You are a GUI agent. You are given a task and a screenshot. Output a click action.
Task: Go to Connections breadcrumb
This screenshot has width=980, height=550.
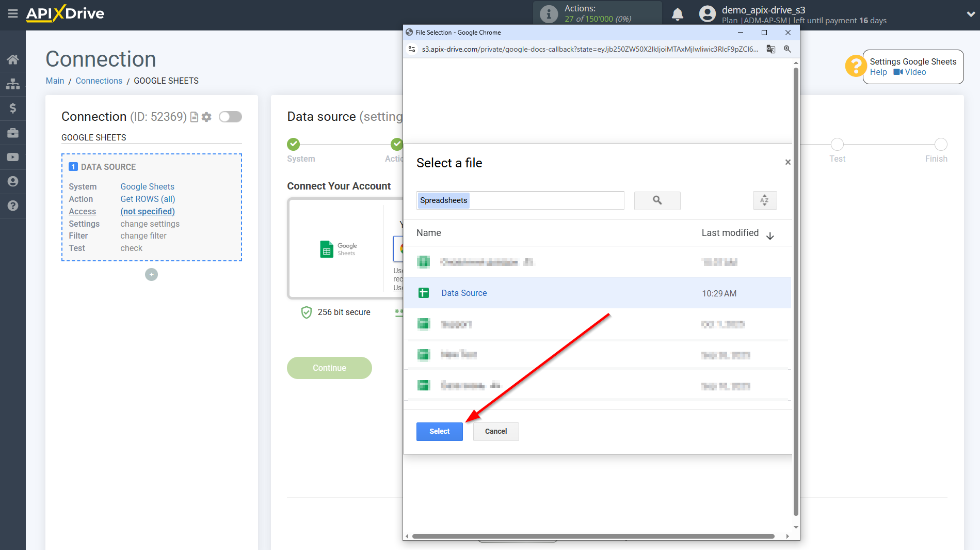[99, 81]
